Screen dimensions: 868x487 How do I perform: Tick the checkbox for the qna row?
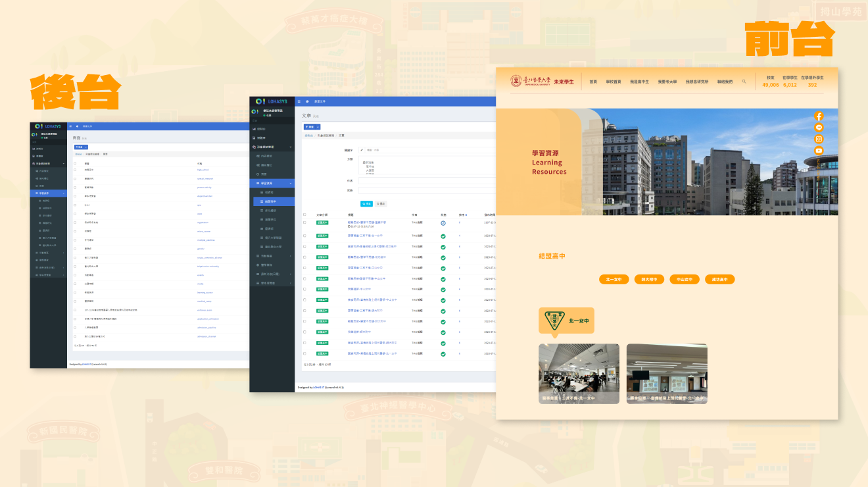75,205
